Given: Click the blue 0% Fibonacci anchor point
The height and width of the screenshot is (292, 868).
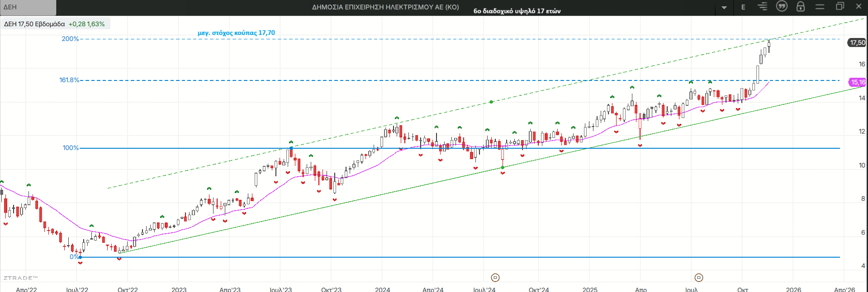Looking at the screenshot, I should tap(81, 257).
